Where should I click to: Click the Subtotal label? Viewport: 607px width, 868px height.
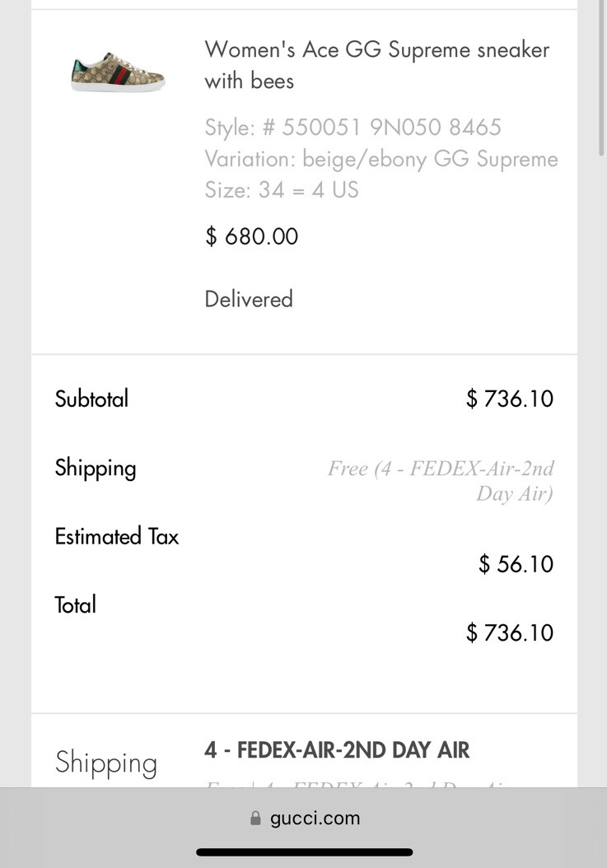click(x=91, y=399)
